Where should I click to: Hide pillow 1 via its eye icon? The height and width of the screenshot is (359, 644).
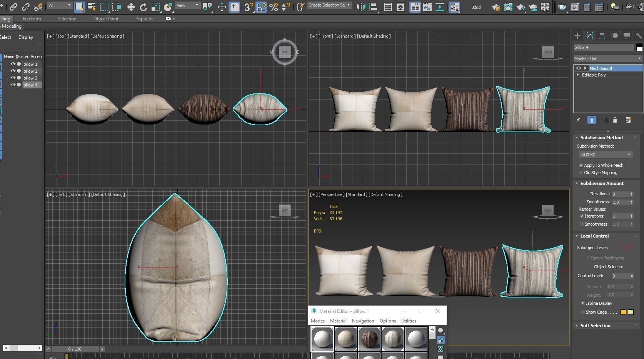(x=13, y=64)
